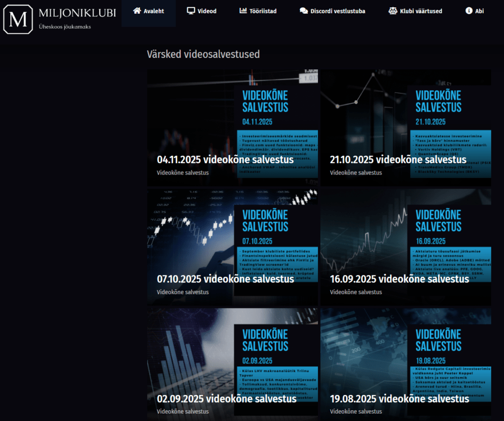The width and height of the screenshot is (504, 421).
Task: Open the Videod menu item
Action: click(207, 11)
